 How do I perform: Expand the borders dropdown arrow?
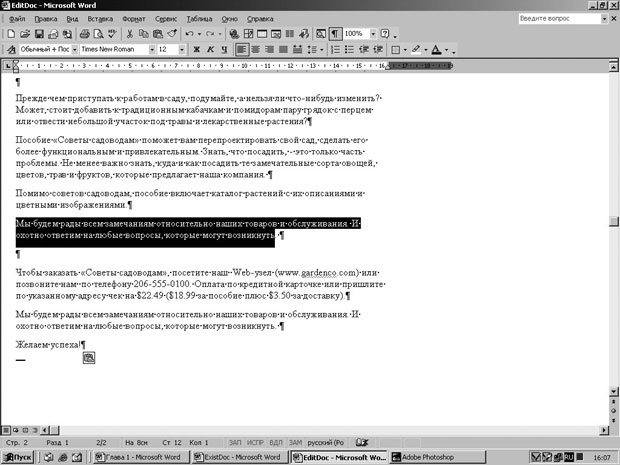tap(405, 50)
